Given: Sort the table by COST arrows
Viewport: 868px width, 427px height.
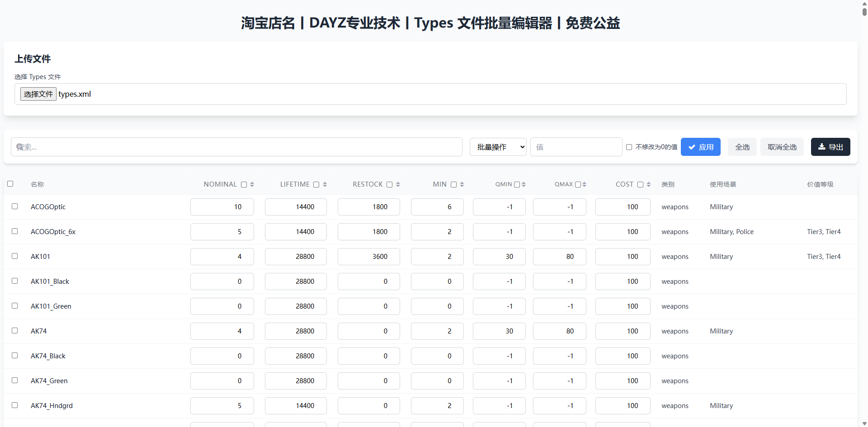Looking at the screenshot, I should pos(648,184).
